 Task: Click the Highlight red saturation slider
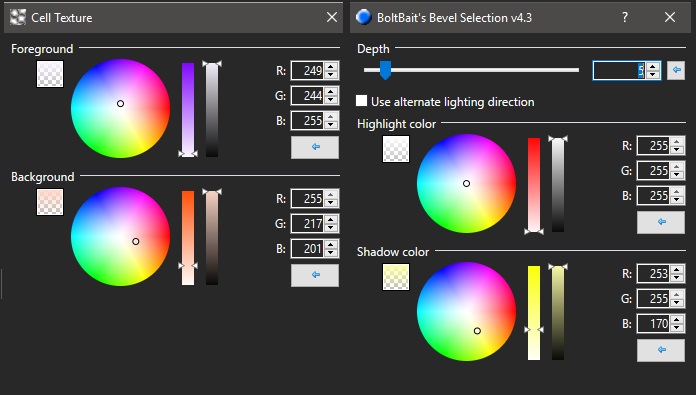pyautogui.click(x=534, y=185)
